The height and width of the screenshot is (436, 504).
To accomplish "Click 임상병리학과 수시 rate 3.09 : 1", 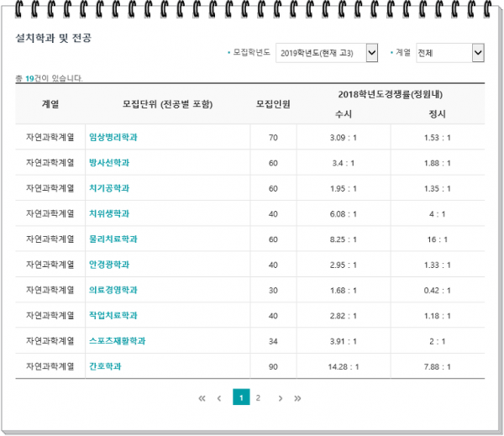I will click(344, 138).
